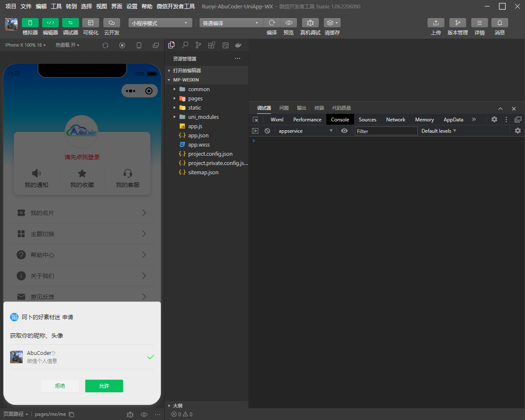Open the 可视化 visual layout tool
Viewport: 525px width, 420px height.
click(91, 23)
